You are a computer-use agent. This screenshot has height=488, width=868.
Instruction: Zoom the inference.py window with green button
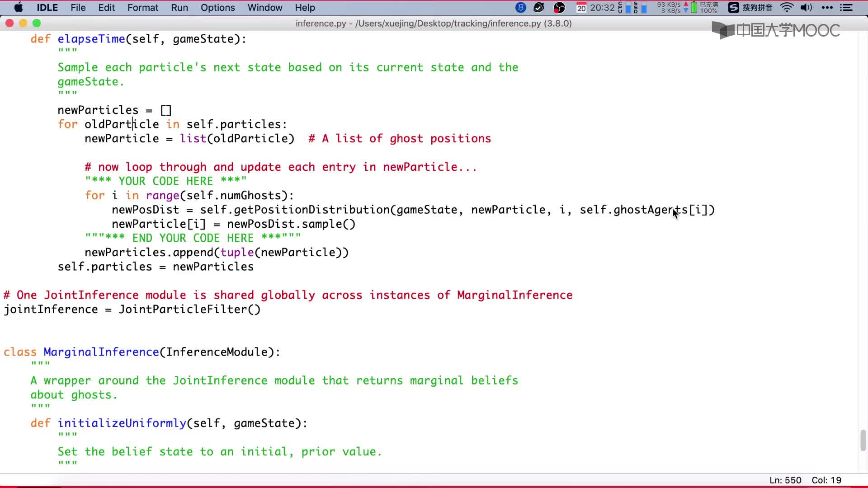click(37, 23)
